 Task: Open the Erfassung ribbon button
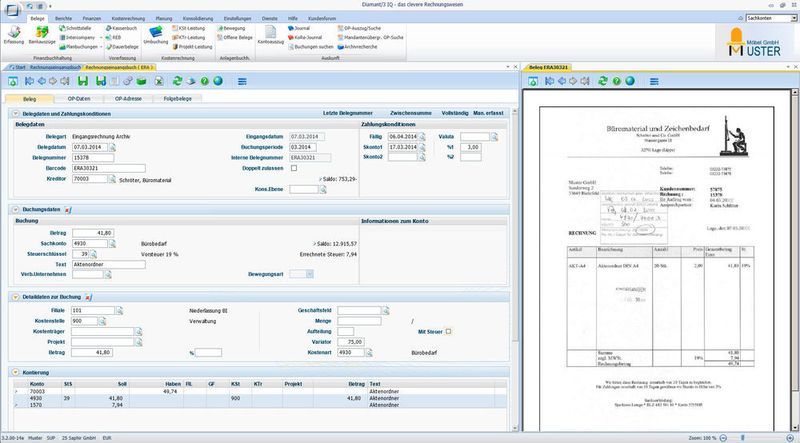pyautogui.click(x=14, y=36)
